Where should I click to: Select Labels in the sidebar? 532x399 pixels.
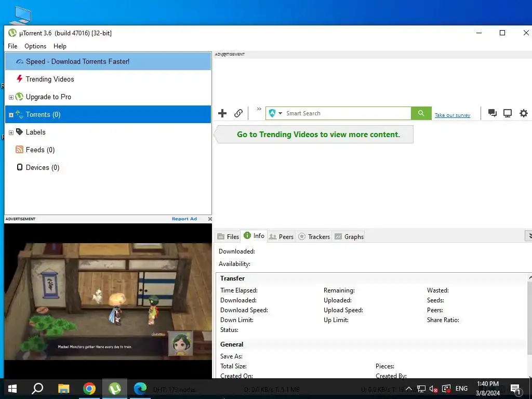(x=108, y=132)
